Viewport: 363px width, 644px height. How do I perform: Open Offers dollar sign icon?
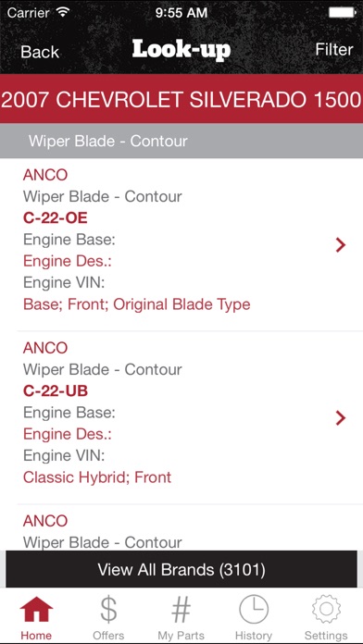(x=108, y=609)
